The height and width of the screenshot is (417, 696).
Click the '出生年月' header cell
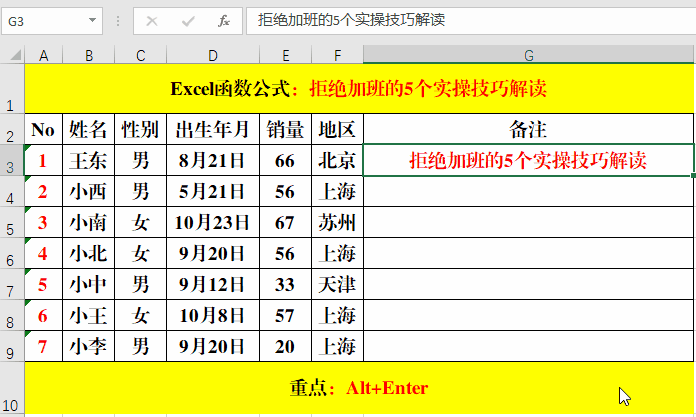tap(213, 129)
